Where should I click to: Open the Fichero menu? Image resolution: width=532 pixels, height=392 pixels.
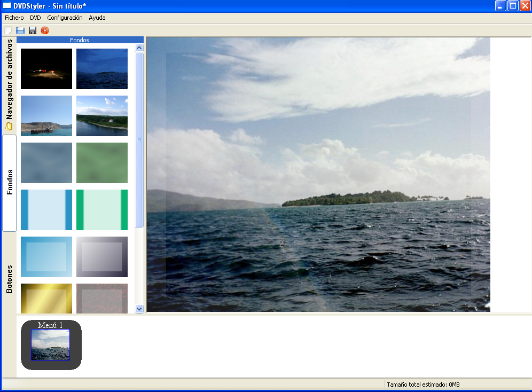pyautogui.click(x=14, y=18)
